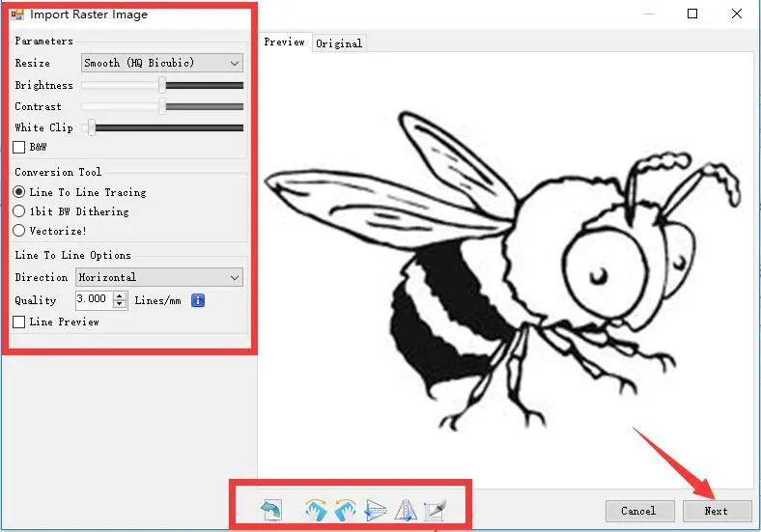Click the "Conversion Tool" section heading
This screenshot has height=532, width=761.
tap(58, 172)
